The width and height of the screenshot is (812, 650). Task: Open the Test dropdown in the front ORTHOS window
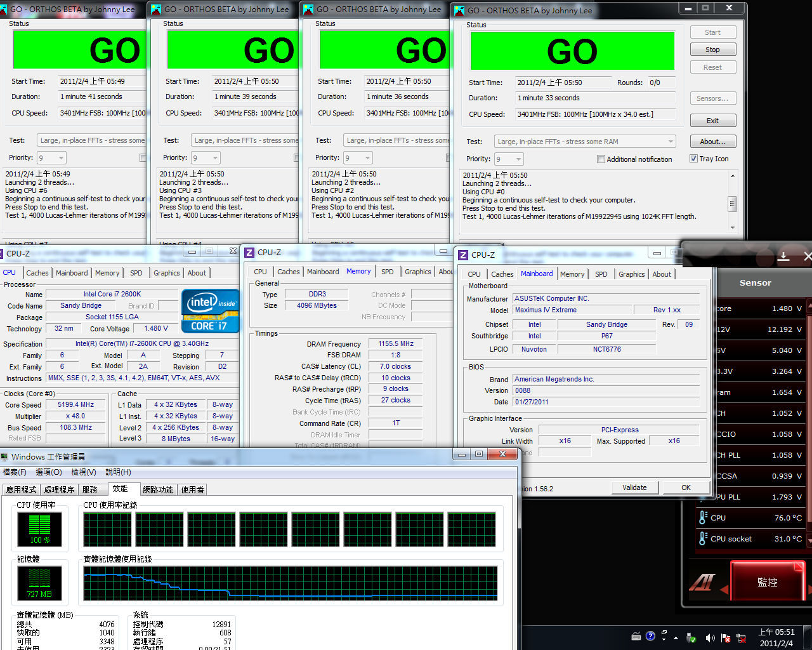(585, 142)
